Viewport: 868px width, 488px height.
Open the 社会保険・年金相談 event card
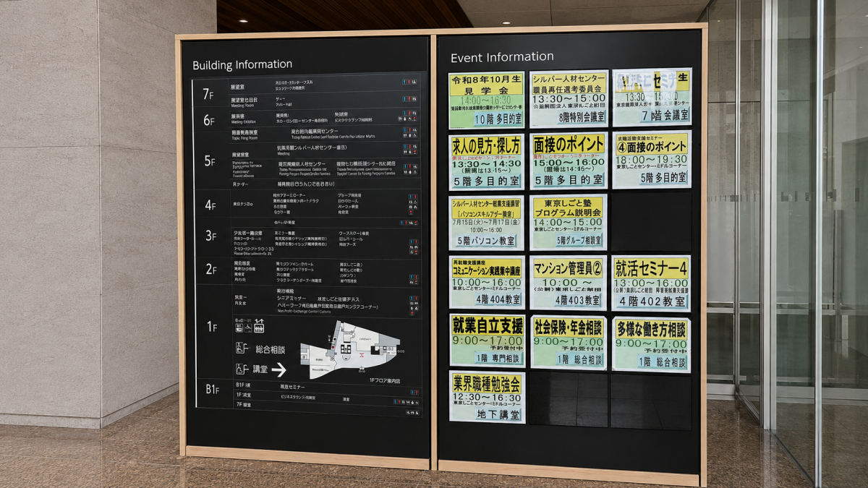point(569,342)
